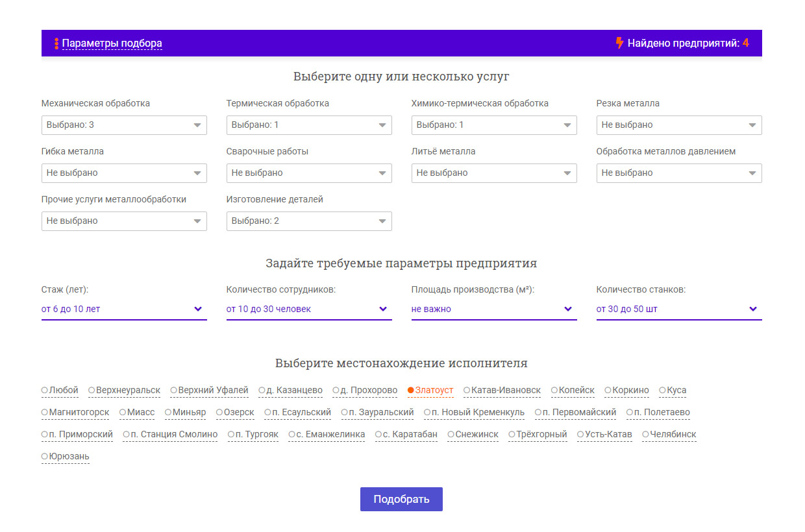Select the п. Новый Кременкуль location
The height and width of the screenshot is (532, 805).
474,413
